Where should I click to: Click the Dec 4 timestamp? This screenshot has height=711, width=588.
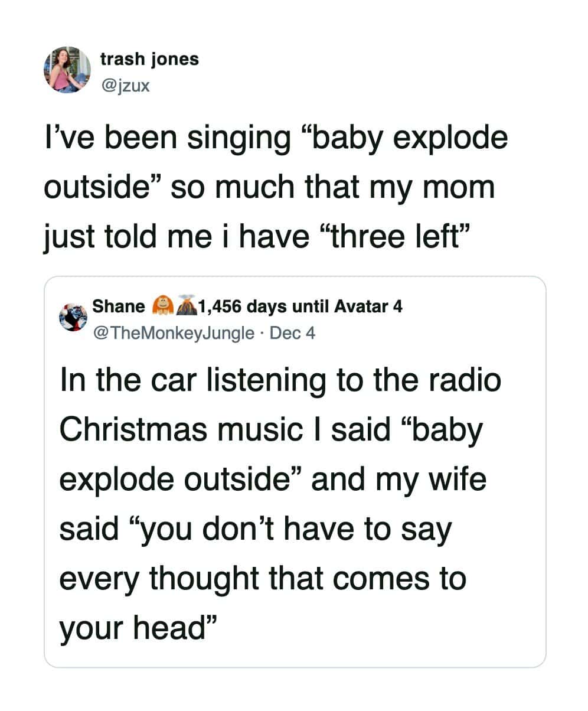[292, 333]
